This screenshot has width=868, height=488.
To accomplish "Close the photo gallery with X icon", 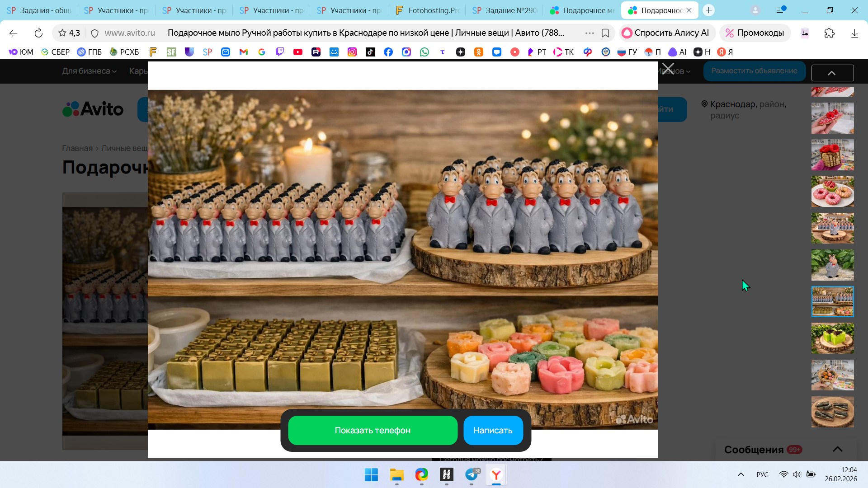I will coord(668,69).
